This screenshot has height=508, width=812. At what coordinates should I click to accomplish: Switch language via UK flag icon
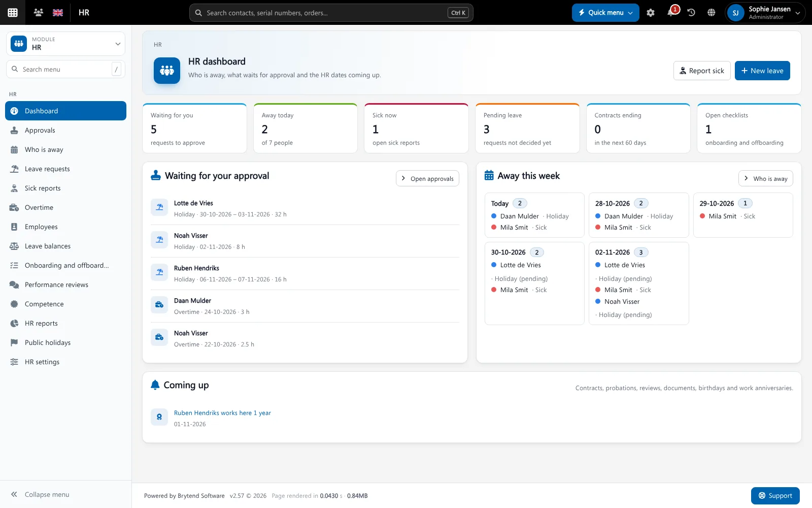[x=58, y=13]
